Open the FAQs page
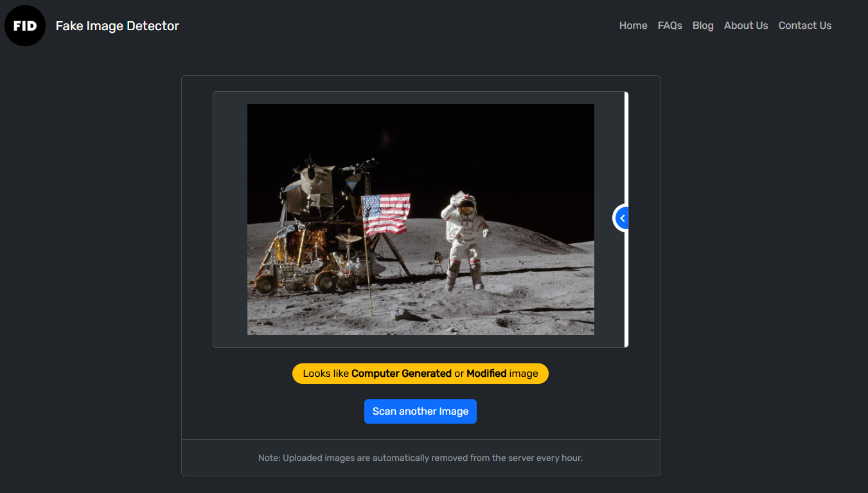Screen dimensions: 868x493 coord(670,26)
